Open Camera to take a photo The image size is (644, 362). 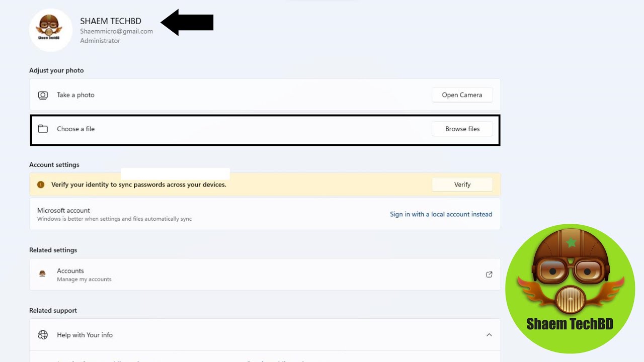point(462,95)
